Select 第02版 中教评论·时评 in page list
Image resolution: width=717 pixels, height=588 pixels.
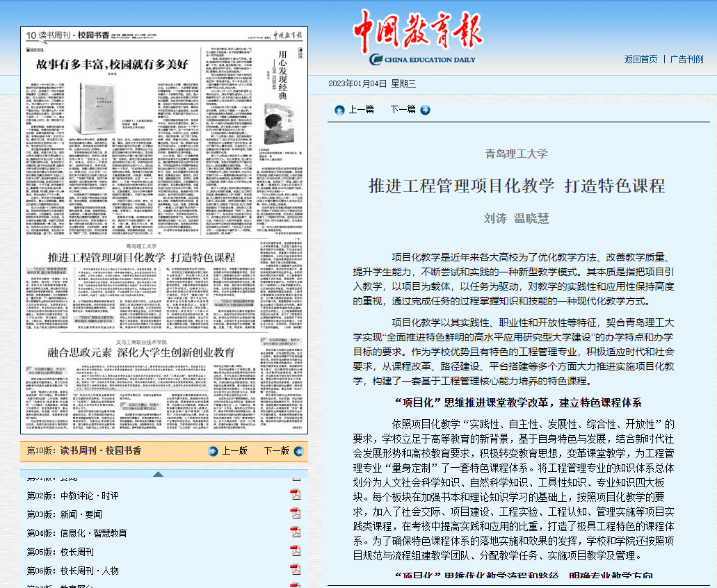coord(72,496)
